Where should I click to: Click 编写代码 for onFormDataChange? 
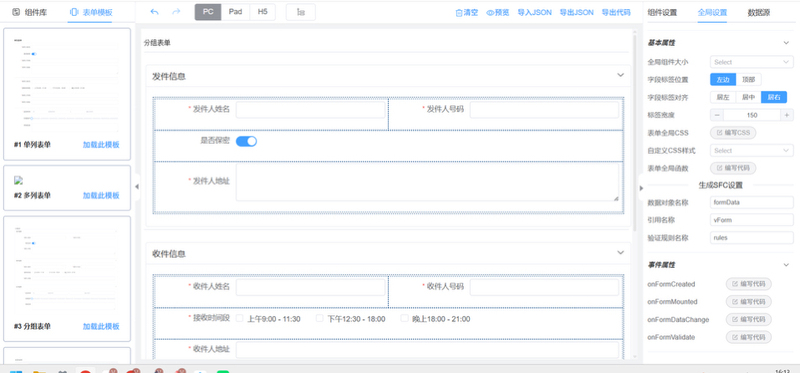coord(748,319)
